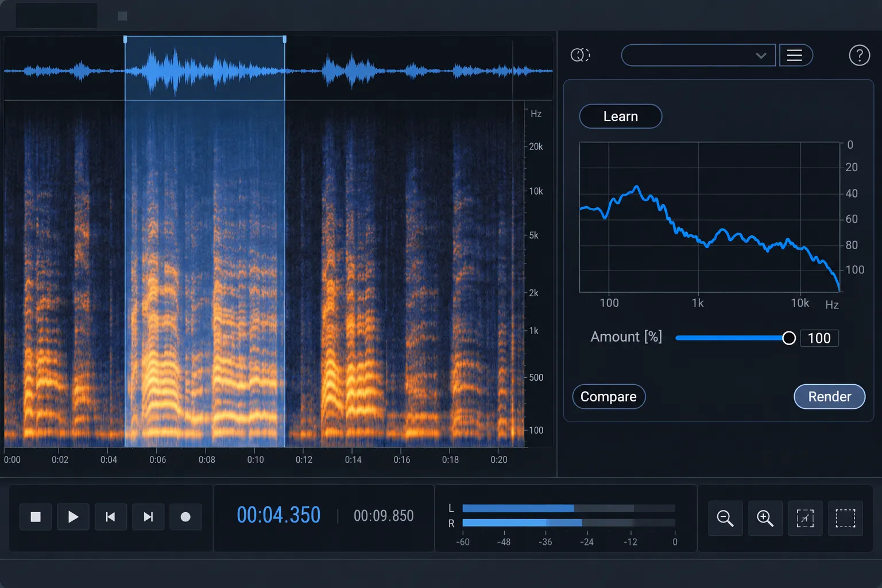Click the L channel level meter
The image size is (882, 588).
(568, 508)
